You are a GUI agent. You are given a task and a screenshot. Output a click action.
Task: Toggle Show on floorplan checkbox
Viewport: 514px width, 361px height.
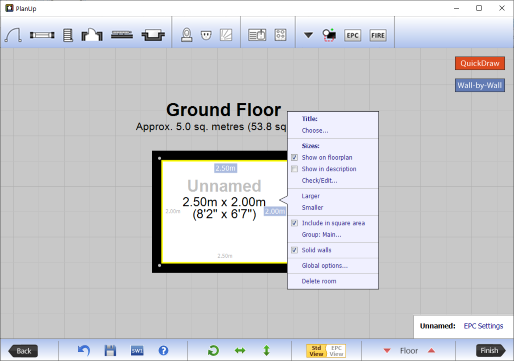click(x=294, y=157)
